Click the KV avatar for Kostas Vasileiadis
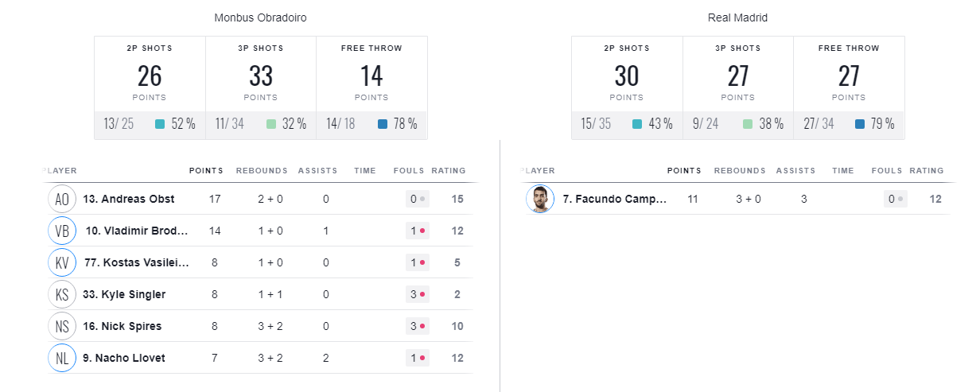Image resolution: width=980 pixels, height=392 pixels. tap(62, 262)
